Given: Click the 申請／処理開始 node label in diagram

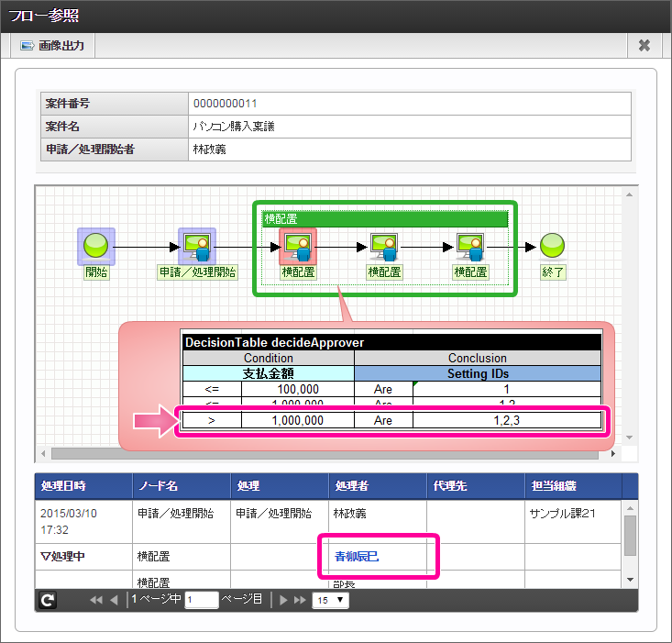Looking at the screenshot, I should point(197,272).
